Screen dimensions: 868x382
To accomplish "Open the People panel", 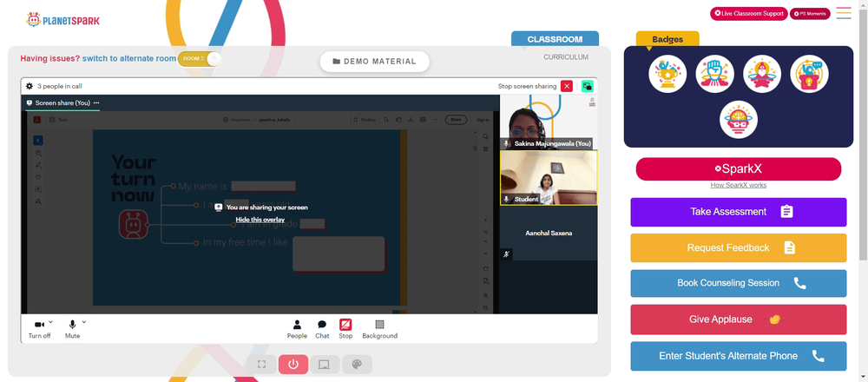I will tap(297, 329).
